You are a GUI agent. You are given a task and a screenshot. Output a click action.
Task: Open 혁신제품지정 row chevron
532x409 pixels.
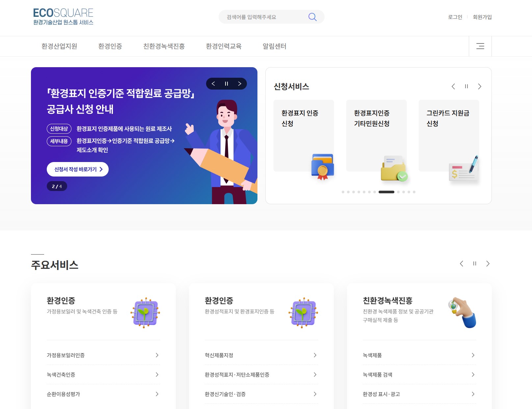(x=315, y=355)
